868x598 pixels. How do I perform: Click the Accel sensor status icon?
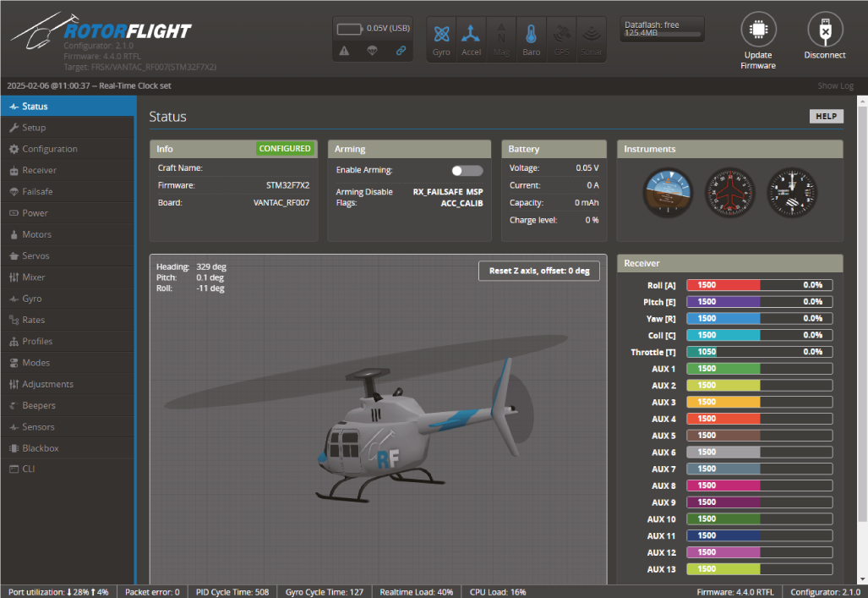pyautogui.click(x=471, y=36)
